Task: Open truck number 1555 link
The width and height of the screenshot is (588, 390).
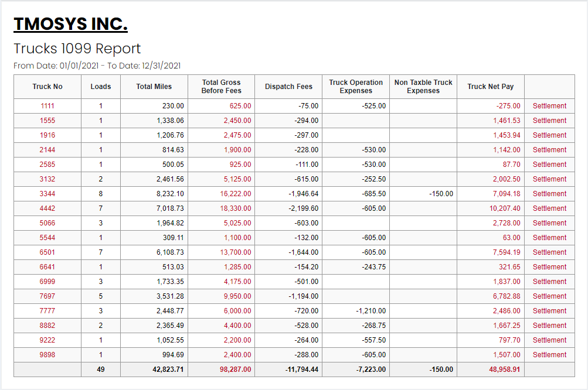Action: (47, 121)
